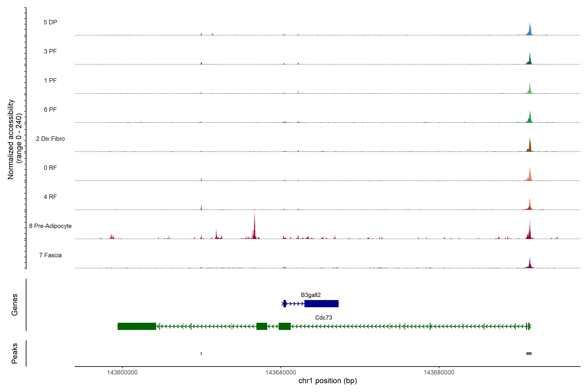Click the 2 Div Fibro track label
Image resolution: width=588 pixels, height=392 pixels.
(x=50, y=139)
